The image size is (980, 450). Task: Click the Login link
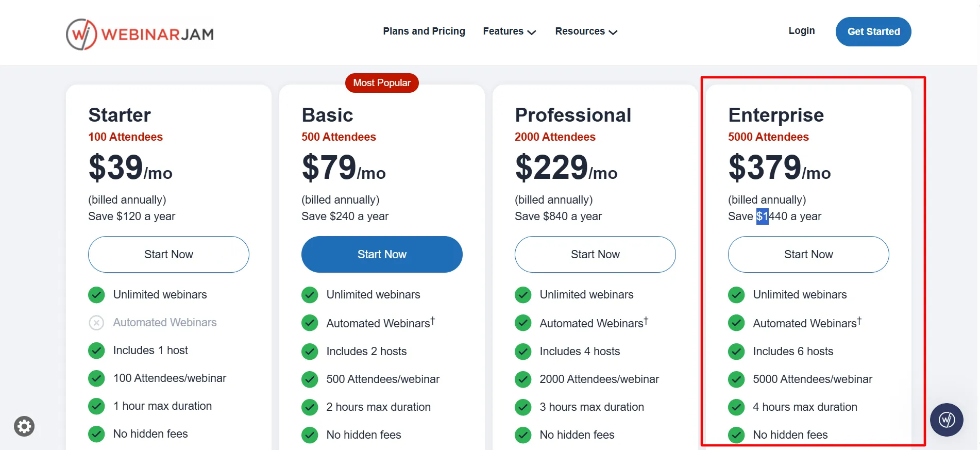pos(802,31)
